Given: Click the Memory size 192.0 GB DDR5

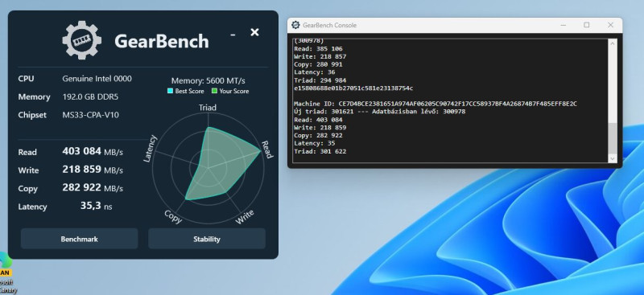Looking at the screenshot, I should click(x=90, y=96).
